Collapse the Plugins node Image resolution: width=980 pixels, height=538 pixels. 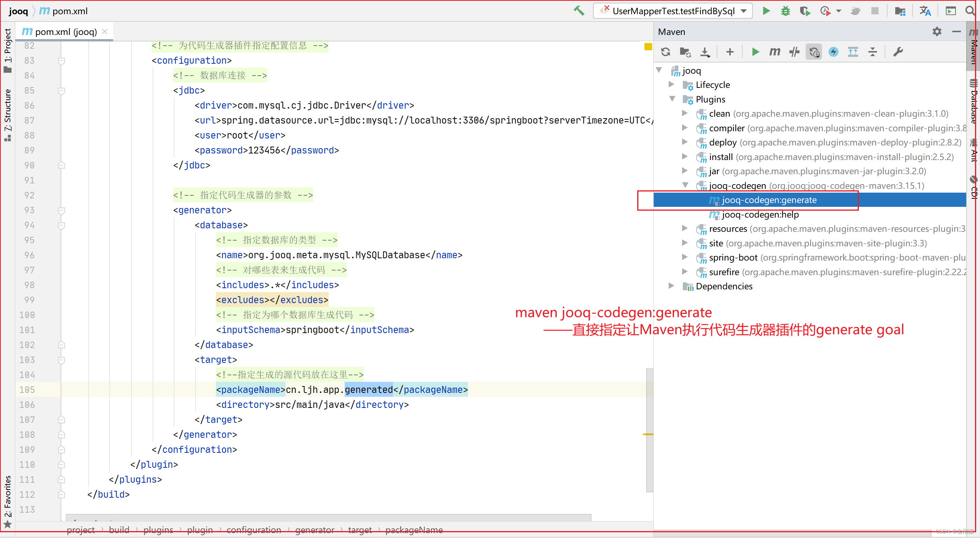[672, 99]
